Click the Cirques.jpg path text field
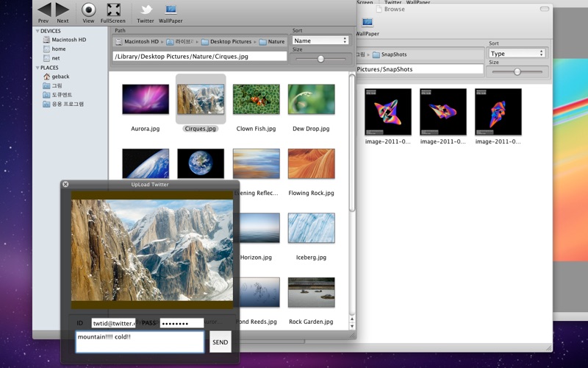Image resolution: width=588 pixels, height=368 pixels. [x=199, y=57]
